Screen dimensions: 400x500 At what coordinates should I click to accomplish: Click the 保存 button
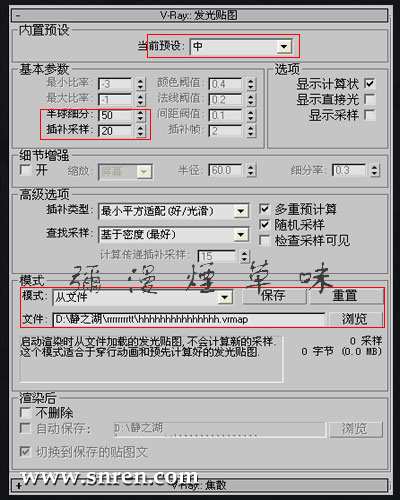tap(274, 296)
